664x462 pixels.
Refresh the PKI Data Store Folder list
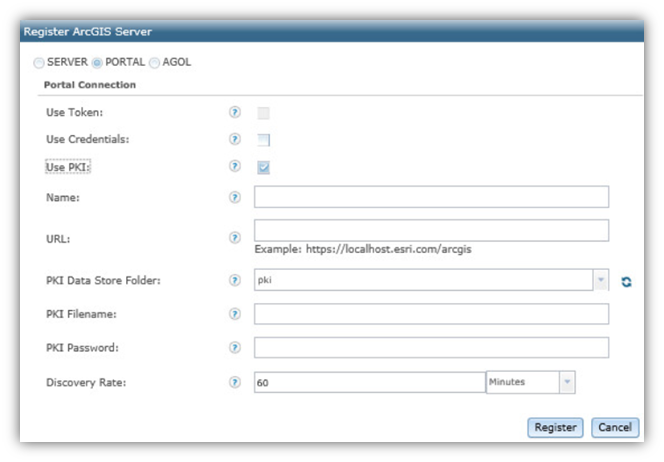(626, 281)
